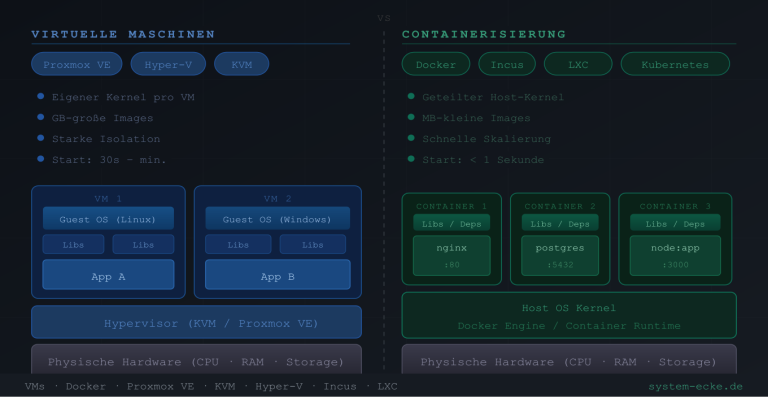
Task: Click the KVM pill tag
Action: point(241,64)
